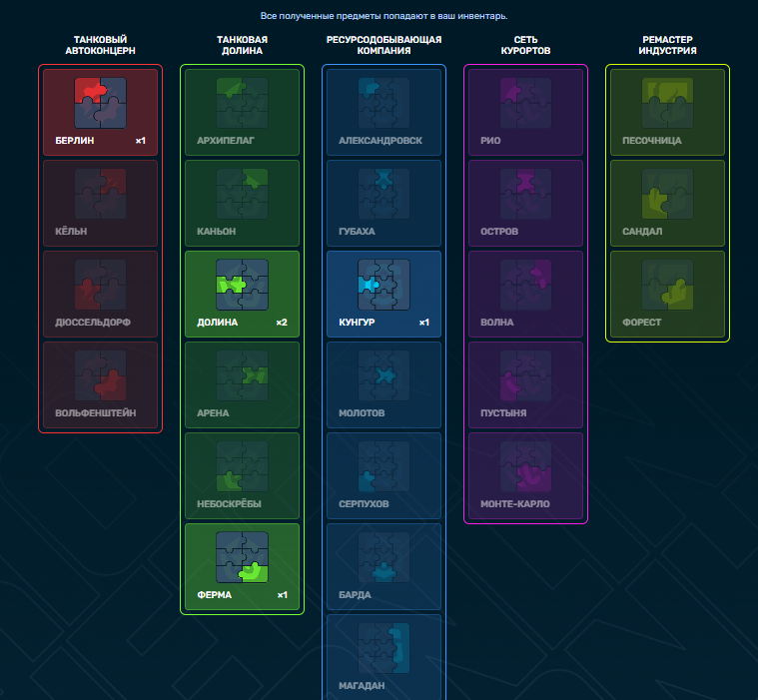The width and height of the screenshot is (758, 700).
Task: Open the Волна puzzle icon
Action: pos(525,285)
